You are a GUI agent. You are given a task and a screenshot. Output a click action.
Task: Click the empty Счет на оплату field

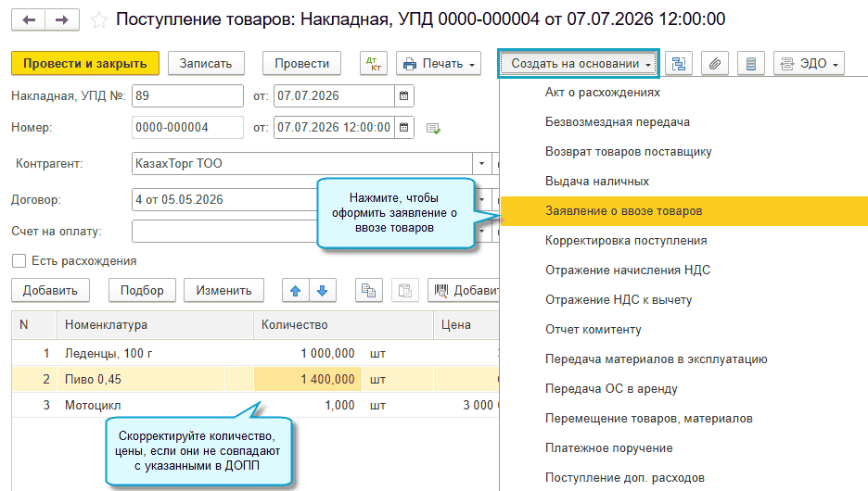pyautogui.click(x=224, y=231)
